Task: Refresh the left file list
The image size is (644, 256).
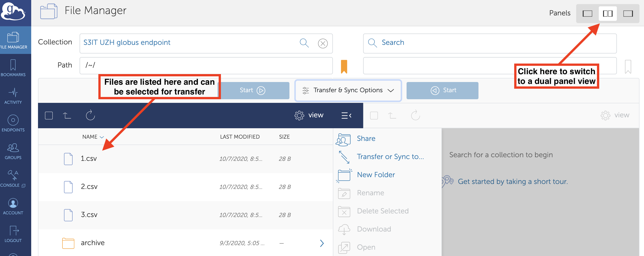Action: click(90, 115)
